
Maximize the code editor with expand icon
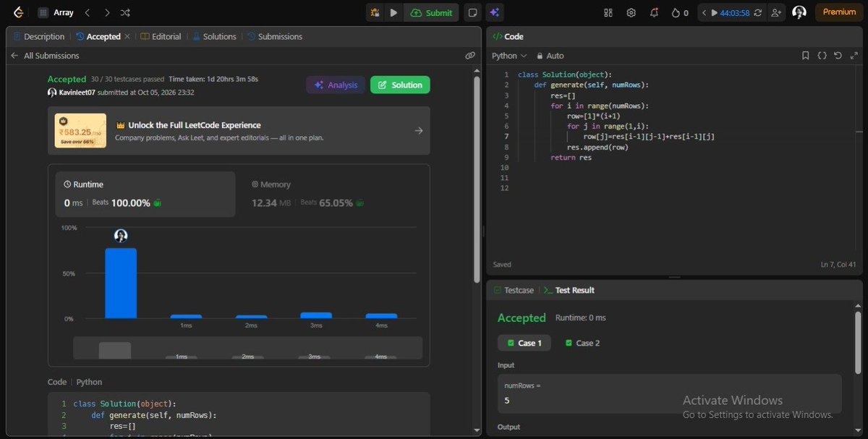(x=854, y=56)
